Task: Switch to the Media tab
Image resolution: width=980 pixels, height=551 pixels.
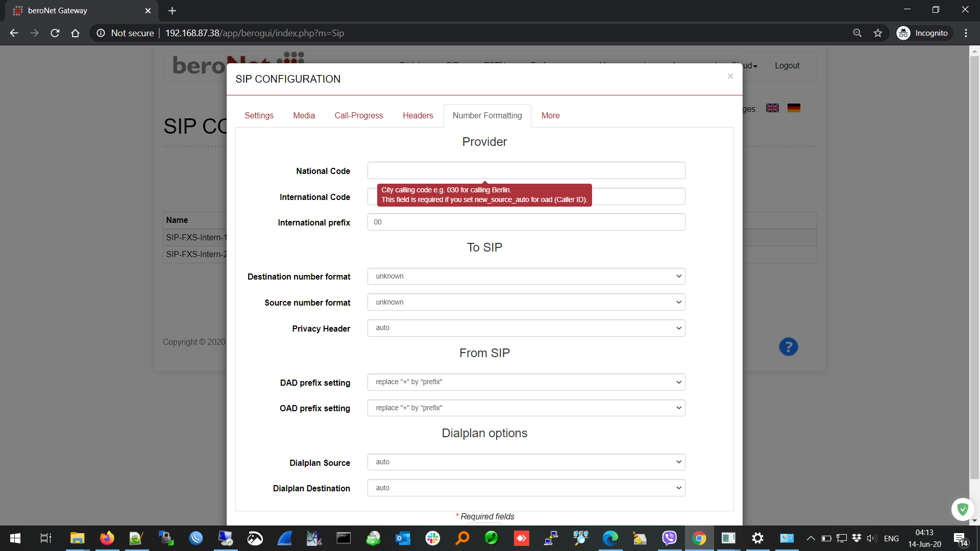Action: click(304, 116)
